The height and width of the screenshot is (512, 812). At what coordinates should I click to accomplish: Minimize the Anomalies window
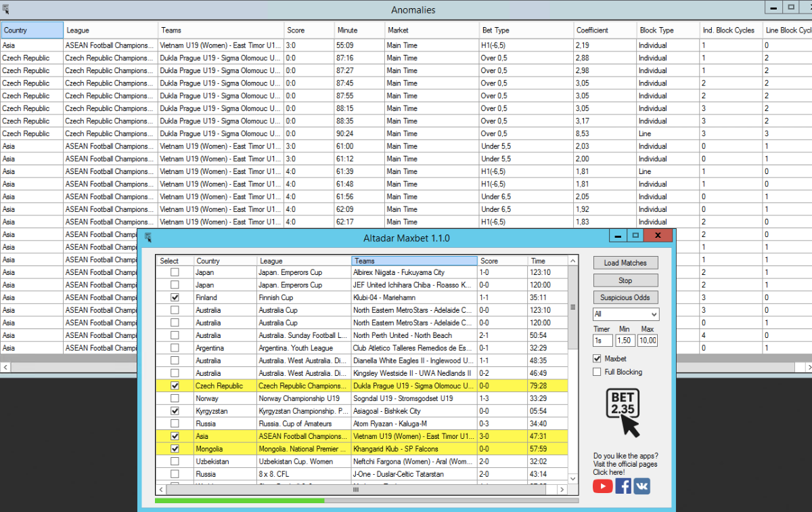pyautogui.click(x=773, y=7)
